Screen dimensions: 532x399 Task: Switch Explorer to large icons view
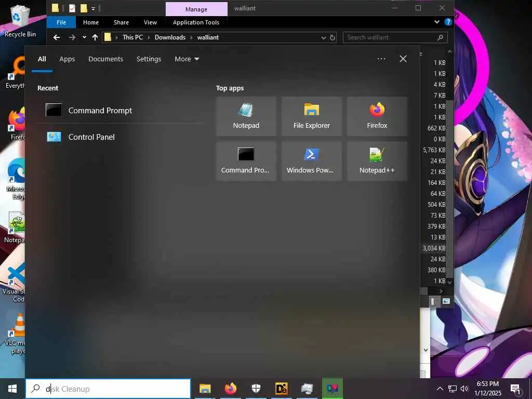(446, 301)
